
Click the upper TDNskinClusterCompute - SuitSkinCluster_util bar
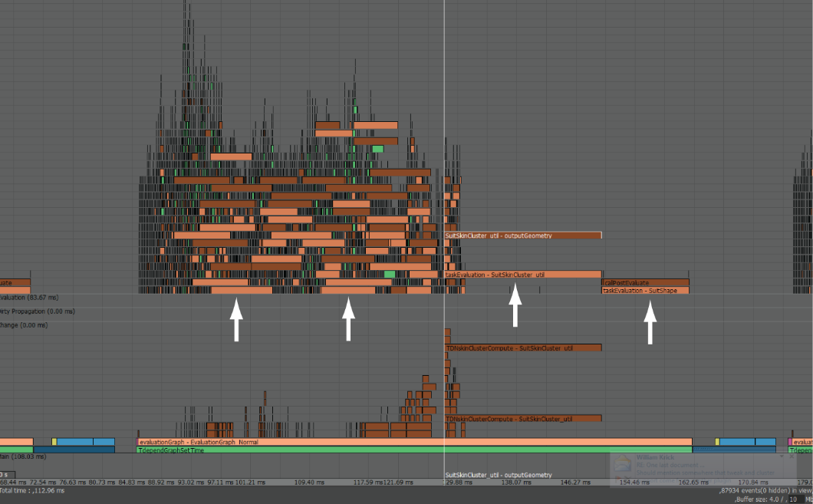tap(522, 348)
